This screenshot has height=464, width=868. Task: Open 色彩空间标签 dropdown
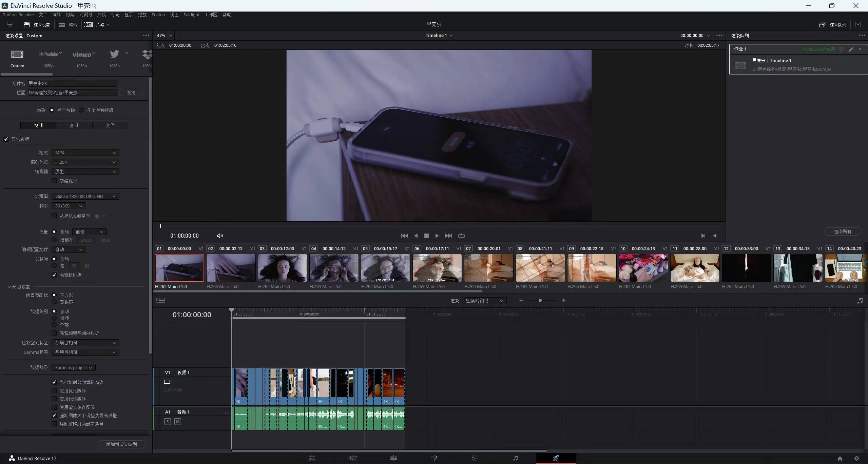pyautogui.click(x=85, y=343)
